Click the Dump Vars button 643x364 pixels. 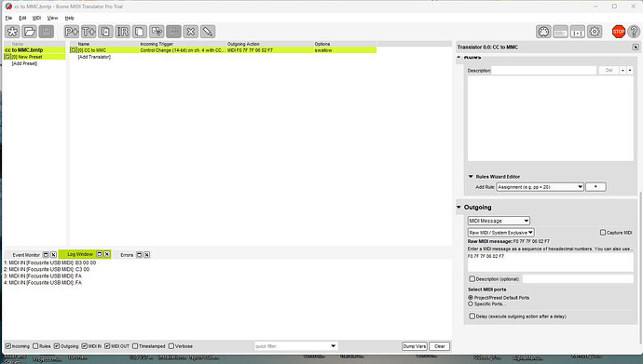click(414, 346)
